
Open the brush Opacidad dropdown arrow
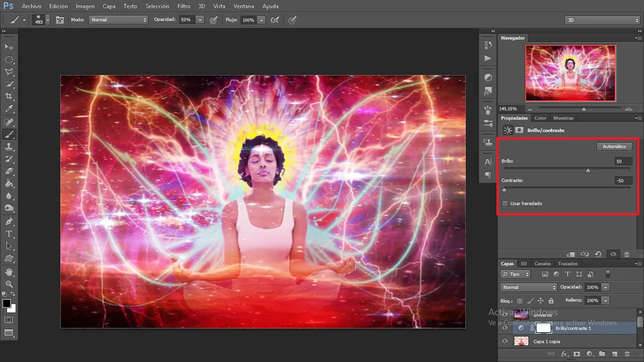coord(200,20)
